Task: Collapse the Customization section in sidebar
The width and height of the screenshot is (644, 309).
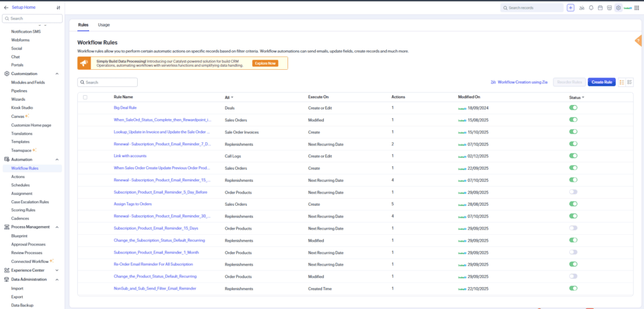Action: coord(57,74)
